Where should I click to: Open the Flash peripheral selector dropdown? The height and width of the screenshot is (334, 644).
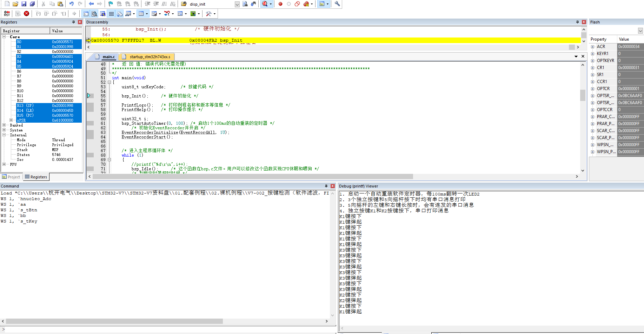point(640,30)
